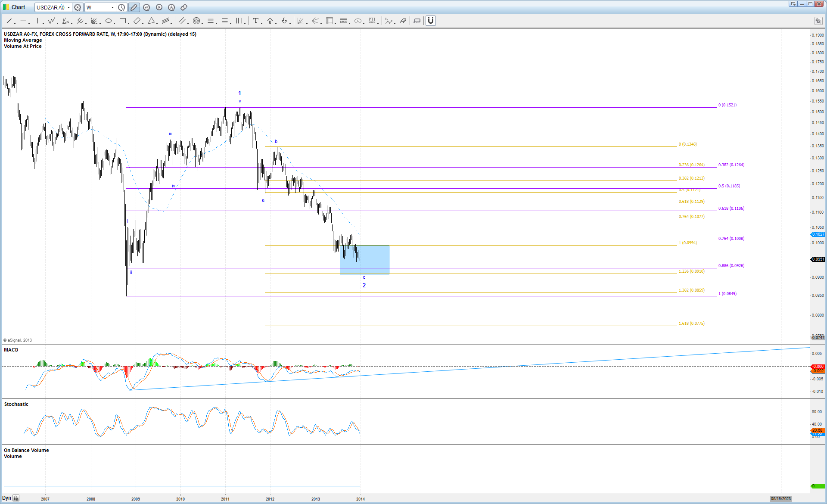The height and width of the screenshot is (504, 827).
Task: Click the Volume At Price study label
Action: pos(23,46)
